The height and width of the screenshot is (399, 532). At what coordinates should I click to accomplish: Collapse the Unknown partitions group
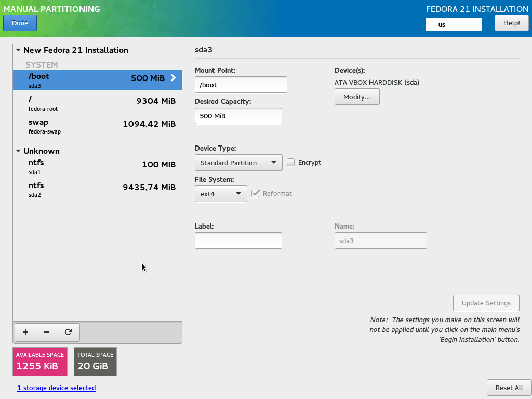coord(18,151)
